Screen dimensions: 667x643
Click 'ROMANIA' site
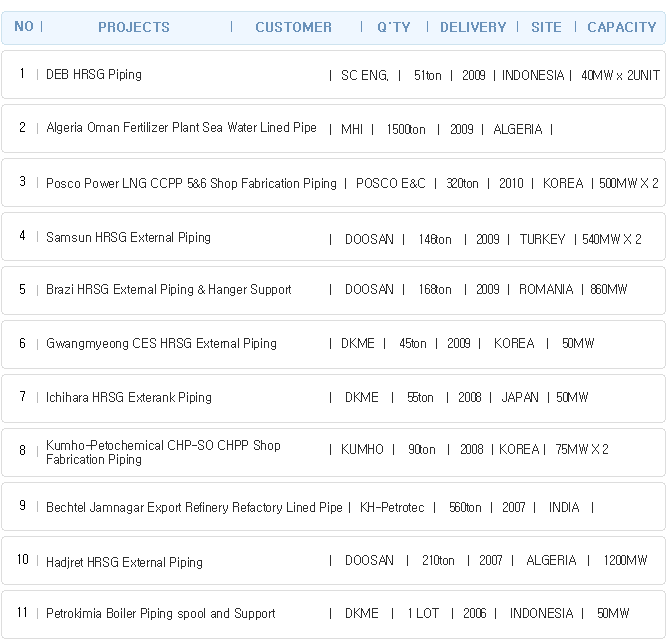546,290
